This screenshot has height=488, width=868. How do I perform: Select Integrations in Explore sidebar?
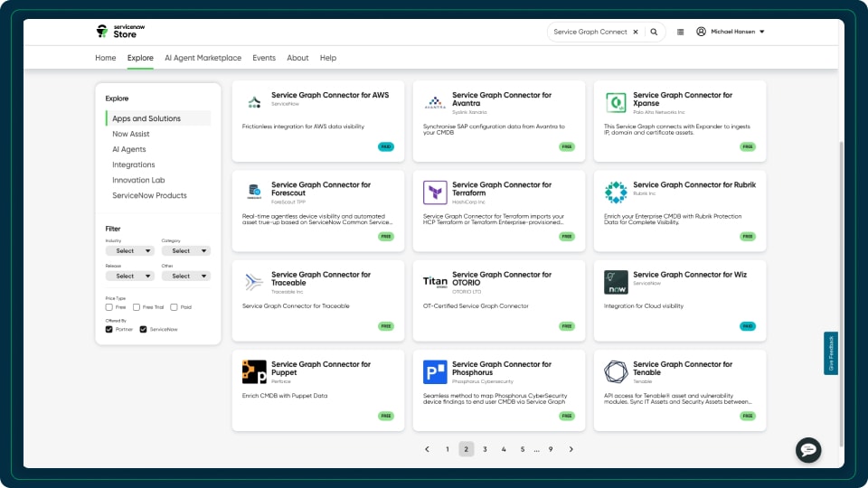[x=134, y=164]
